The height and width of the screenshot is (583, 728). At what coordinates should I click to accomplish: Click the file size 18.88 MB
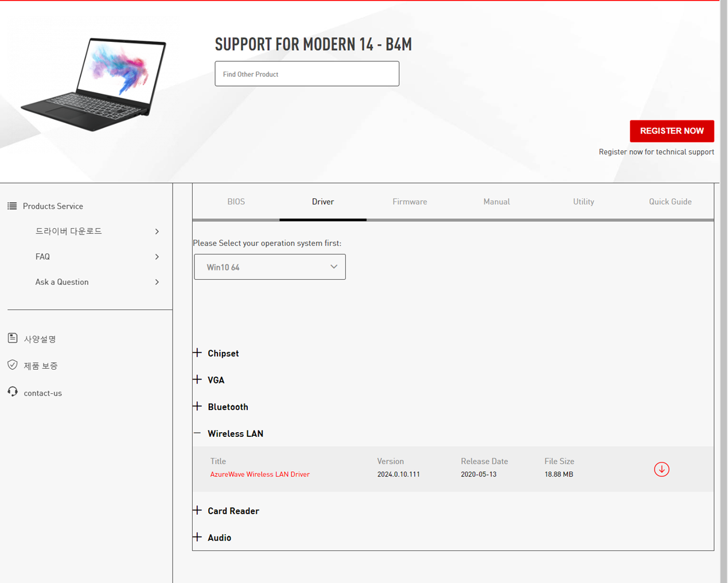click(559, 475)
